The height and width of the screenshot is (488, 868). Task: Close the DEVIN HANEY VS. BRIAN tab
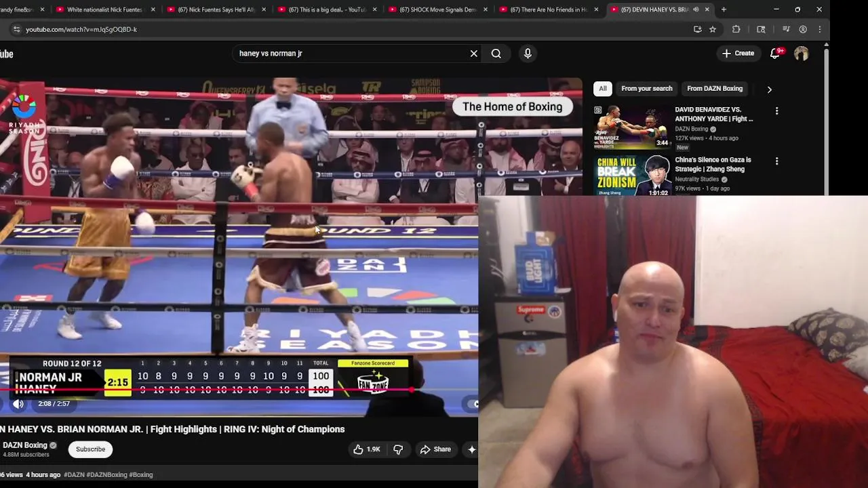[x=707, y=9]
